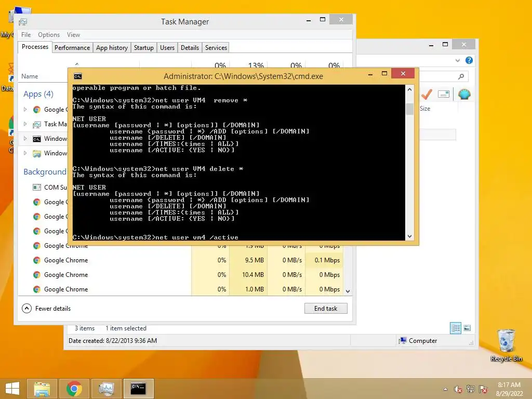Click the network tray icon
This screenshot has height=399, width=532.
tap(470, 389)
